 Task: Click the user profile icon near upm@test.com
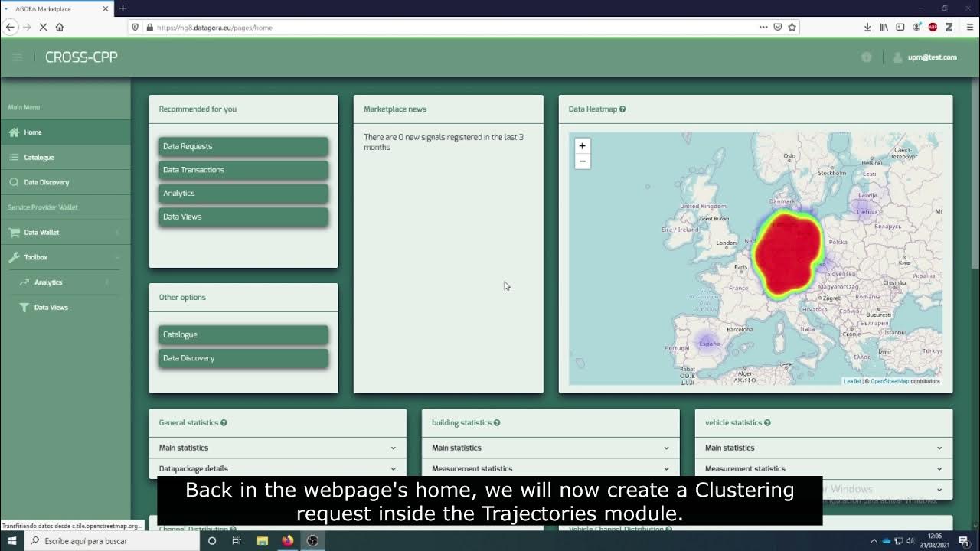(x=896, y=57)
